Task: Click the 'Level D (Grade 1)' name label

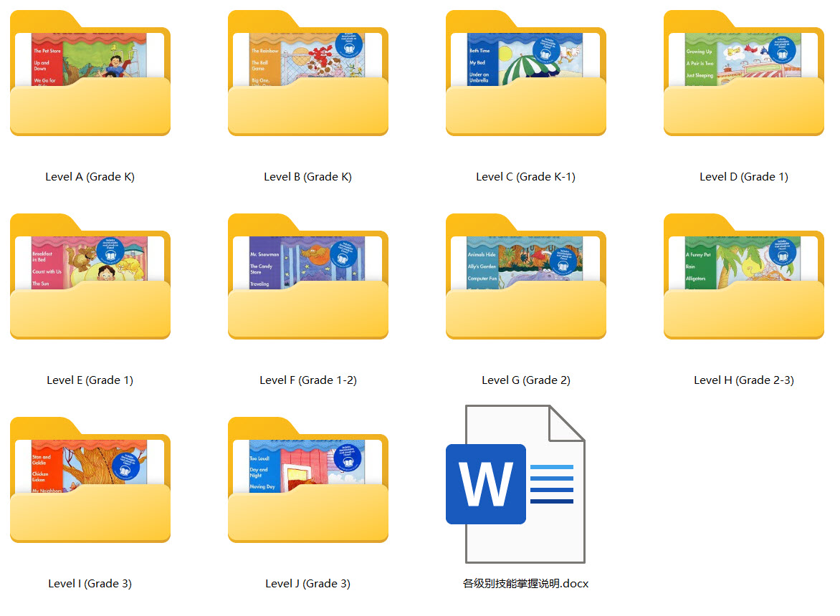Action: click(x=744, y=177)
